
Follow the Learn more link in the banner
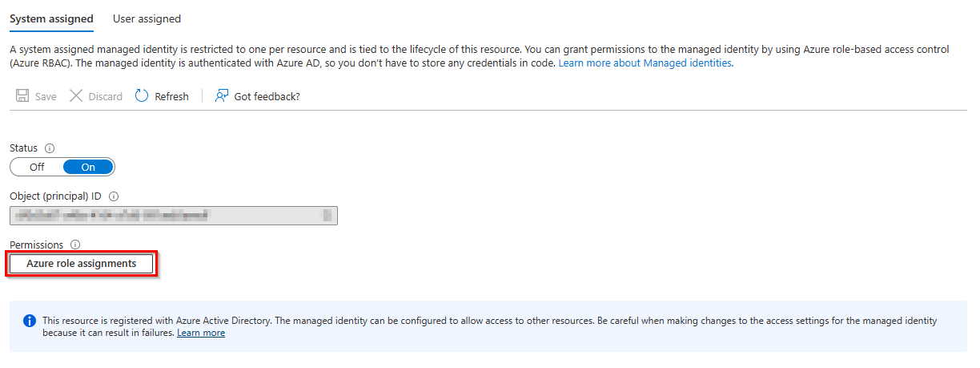[x=201, y=333]
